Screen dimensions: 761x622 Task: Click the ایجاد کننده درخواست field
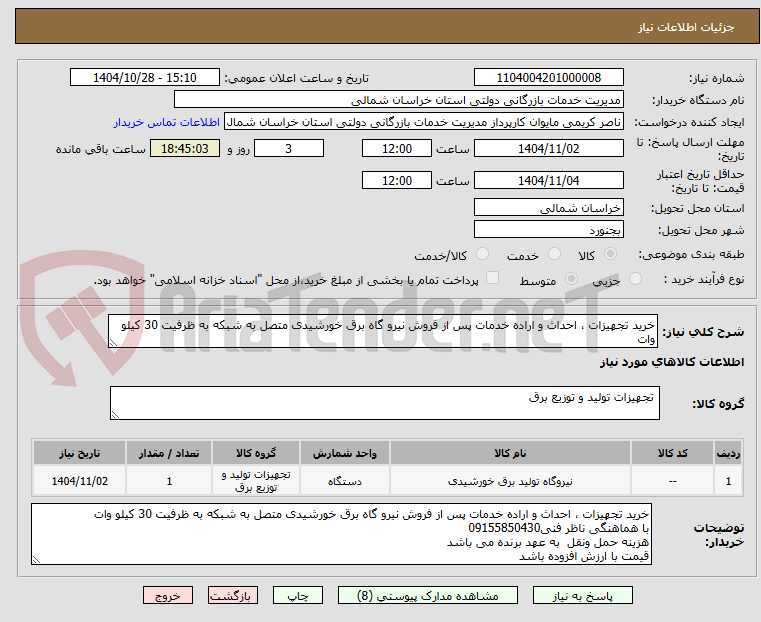coord(424,122)
